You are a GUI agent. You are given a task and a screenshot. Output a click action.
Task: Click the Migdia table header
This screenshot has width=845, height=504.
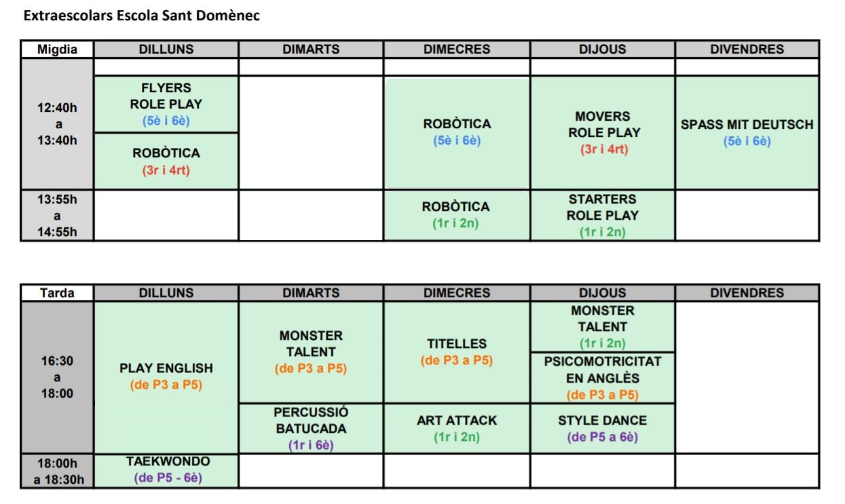click(57, 50)
